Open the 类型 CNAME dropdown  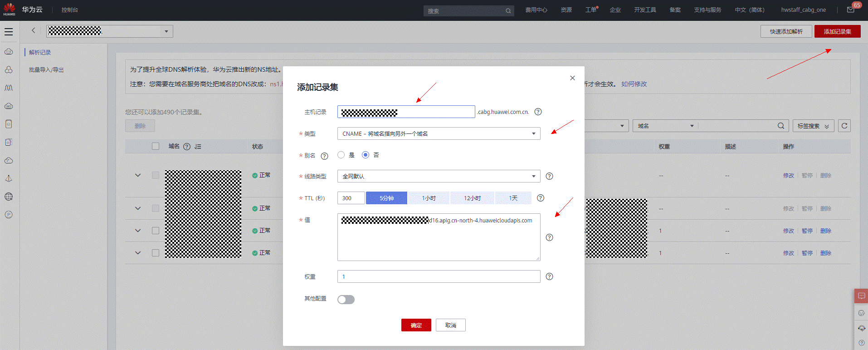(439, 133)
